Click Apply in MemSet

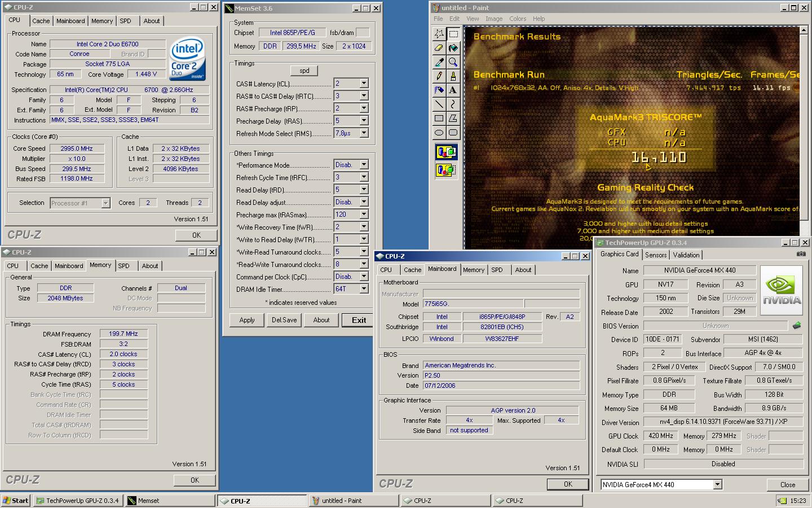[x=247, y=320]
